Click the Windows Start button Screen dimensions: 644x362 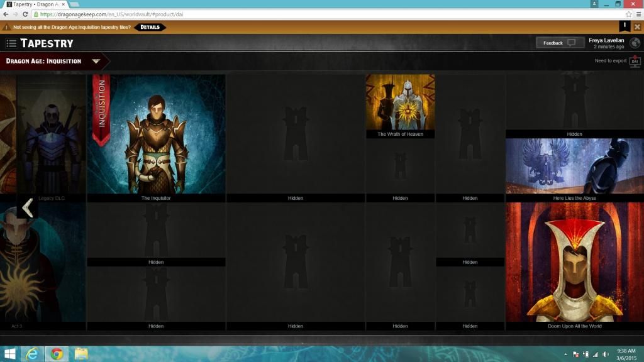pyautogui.click(x=9, y=354)
